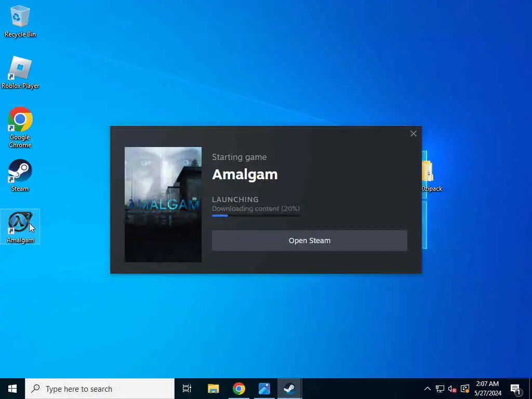Image resolution: width=532 pixels, height=399 pixels.
Task: Click the Downloading content (20%) status text
Action: coord(256,208)
